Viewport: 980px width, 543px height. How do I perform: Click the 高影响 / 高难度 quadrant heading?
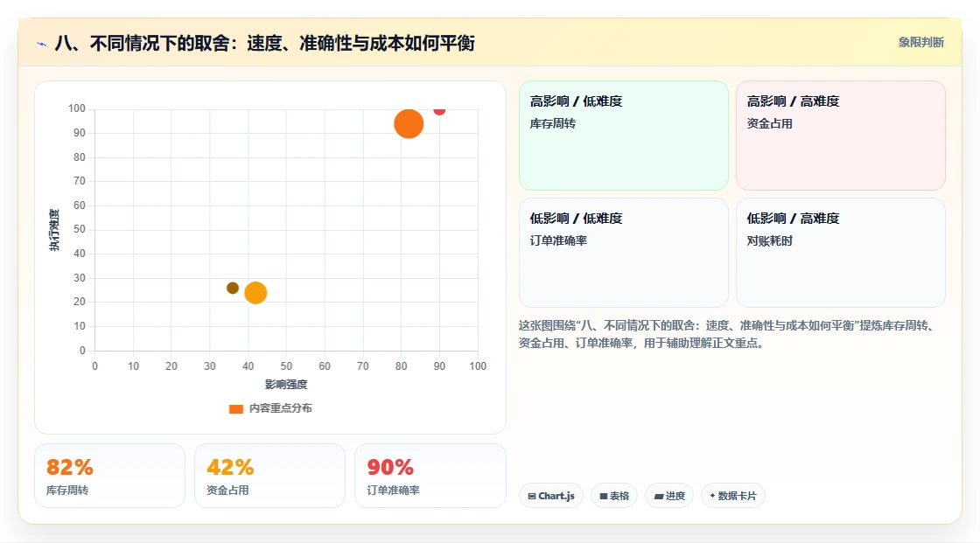pyautogui.click(x=793, y=101)
